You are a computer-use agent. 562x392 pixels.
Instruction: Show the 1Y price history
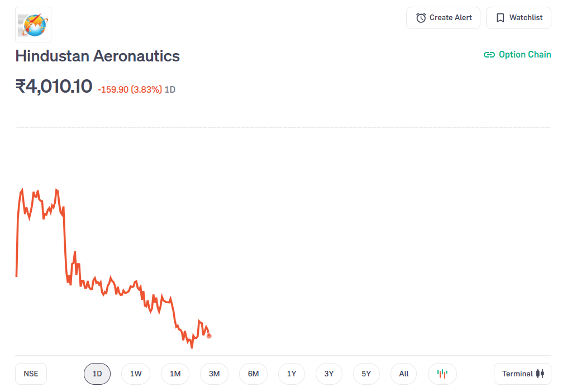coord(292,374)
